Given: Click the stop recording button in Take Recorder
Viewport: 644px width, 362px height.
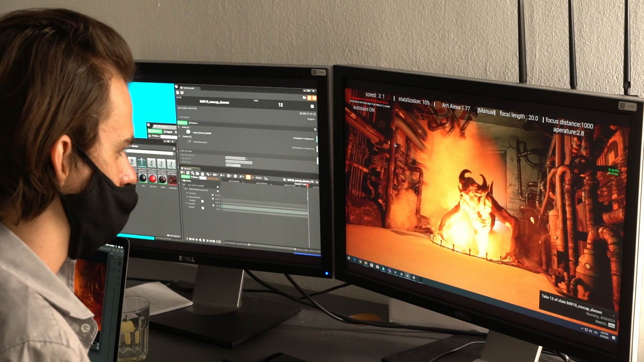Looking at the screenshot, I should pyautogui.click(x=312, y=106).
